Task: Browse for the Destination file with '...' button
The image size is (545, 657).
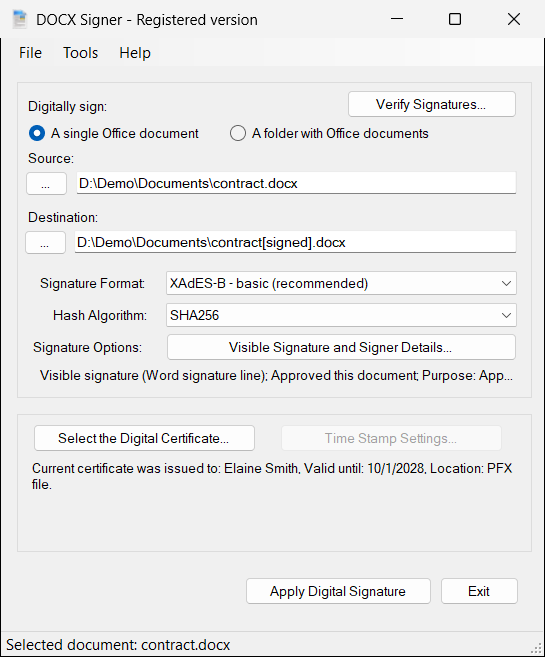Action: (45, 243)
